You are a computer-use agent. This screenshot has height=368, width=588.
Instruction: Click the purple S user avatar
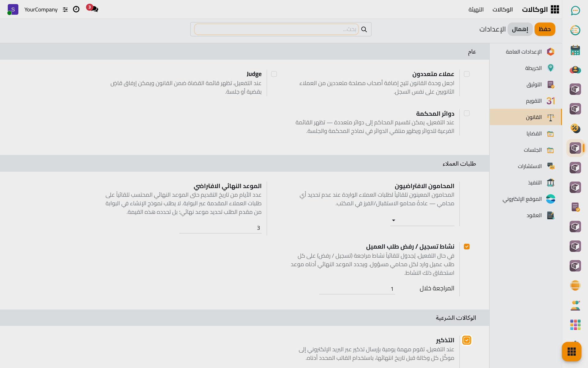click(x=13, y=9)
